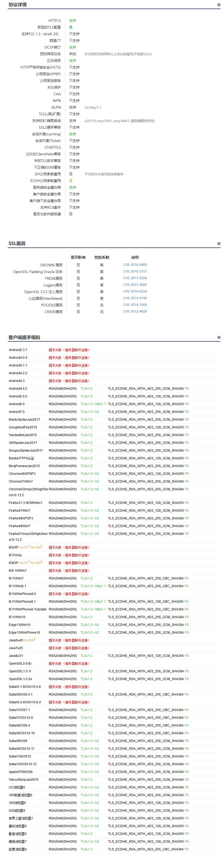Open the CVE-2014-0224 link
This screenshot has width=224, height=868.
135,291
